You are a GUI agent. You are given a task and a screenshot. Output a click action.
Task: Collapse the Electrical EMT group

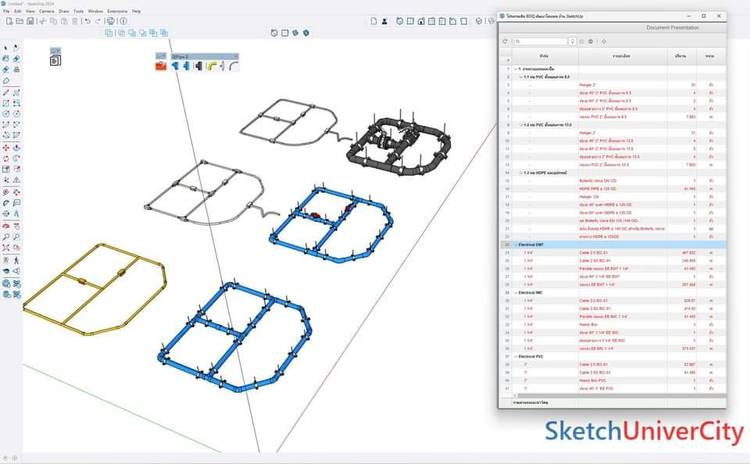pyautogui.click(x=516, y=244)
